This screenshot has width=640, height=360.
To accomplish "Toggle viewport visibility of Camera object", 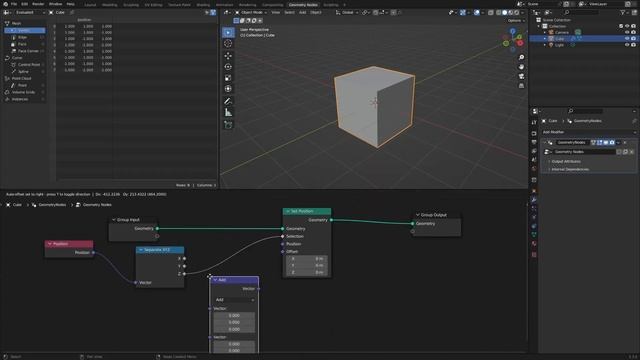I will (x=627, y=32).
